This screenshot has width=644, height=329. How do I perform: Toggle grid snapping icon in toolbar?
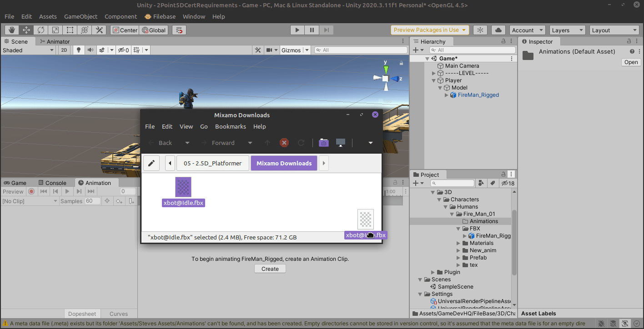(x=179, y=30)
